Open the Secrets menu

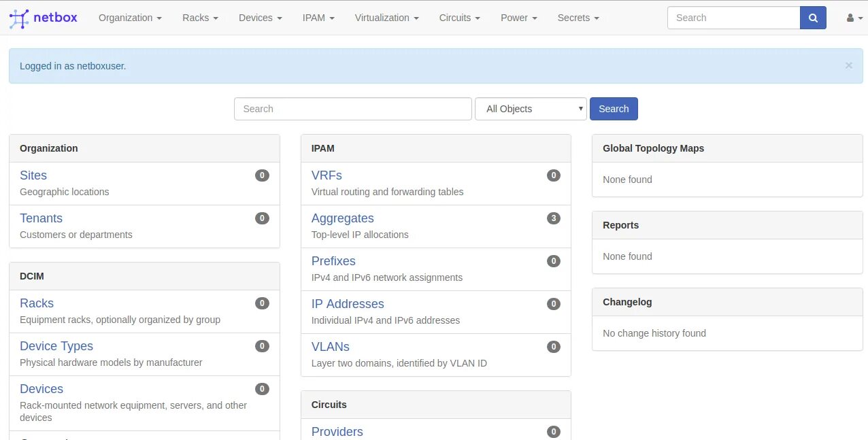click(x=578, y=18)
